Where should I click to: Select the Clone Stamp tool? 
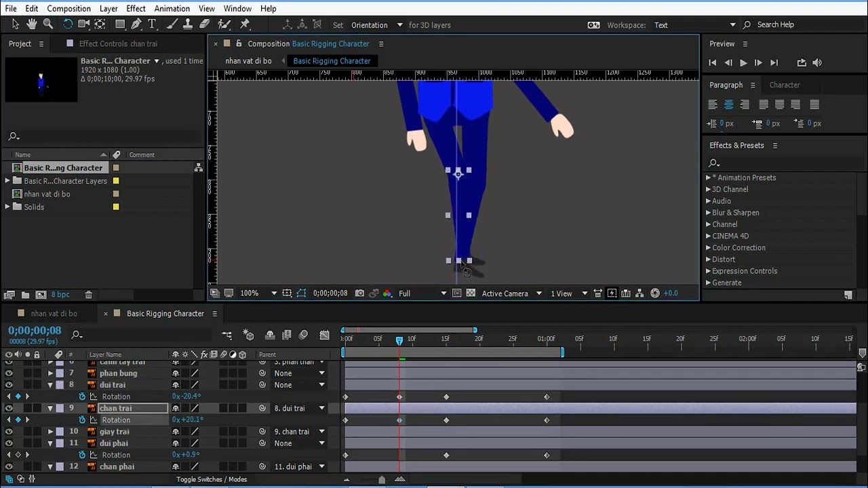point(189,24)
